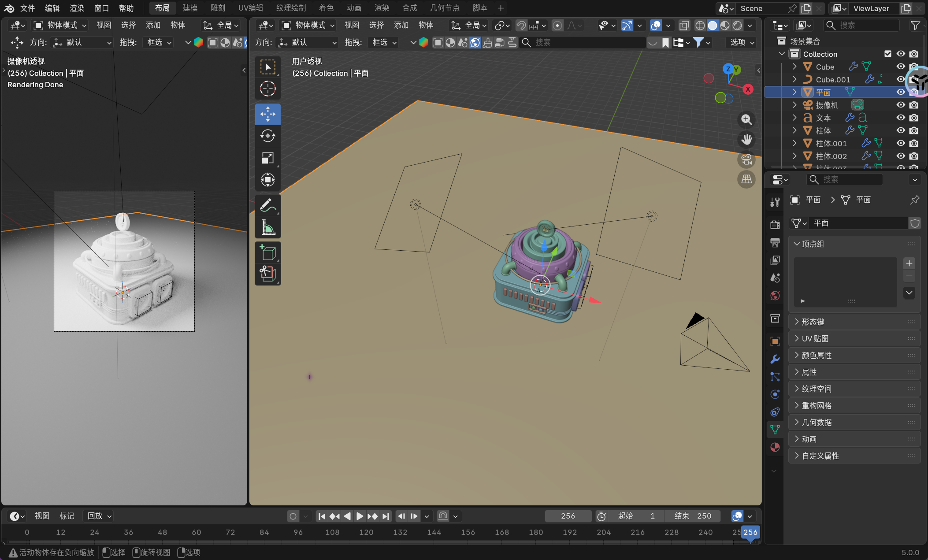
Task: Click the 3D cursor tool icon
Action: tap(267, 89)
